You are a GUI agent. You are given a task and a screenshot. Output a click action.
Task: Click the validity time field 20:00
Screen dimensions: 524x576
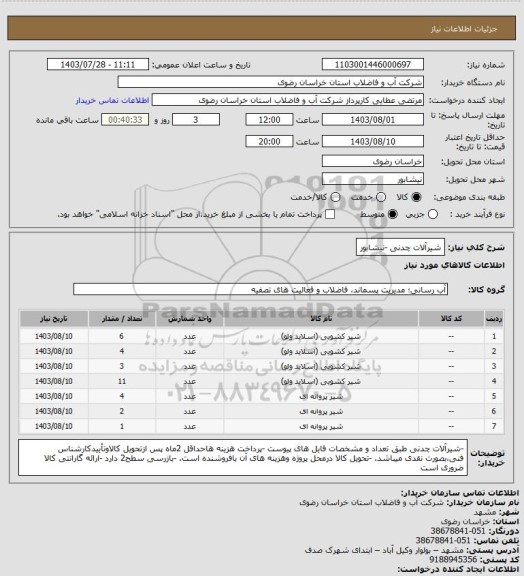269,141
